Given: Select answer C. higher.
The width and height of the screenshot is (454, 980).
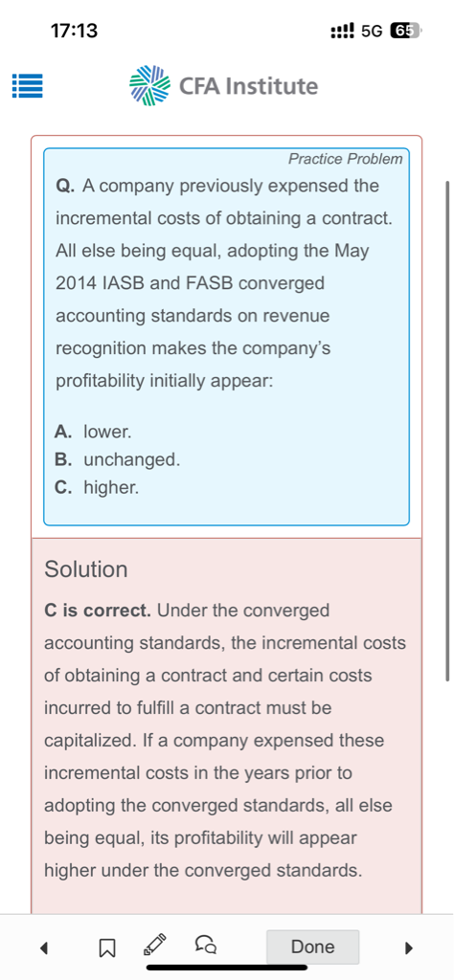Looking at the screenshot, I should pyautogui.click(x=97, y=487).
